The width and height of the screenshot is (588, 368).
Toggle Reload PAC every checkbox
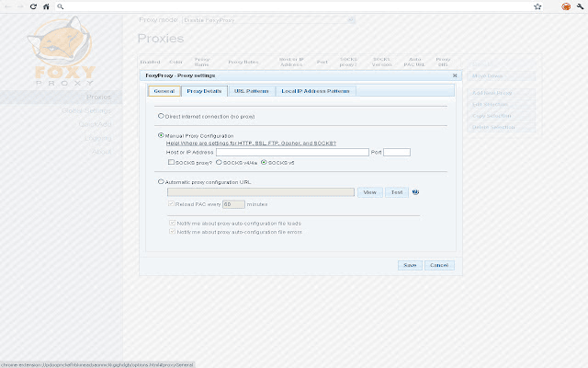[171, 204]
